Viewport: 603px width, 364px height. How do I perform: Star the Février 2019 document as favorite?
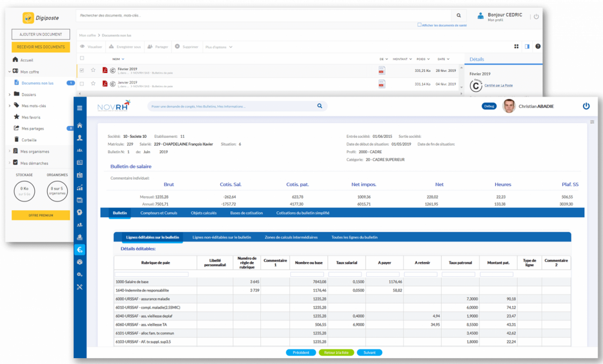[93, 70]
